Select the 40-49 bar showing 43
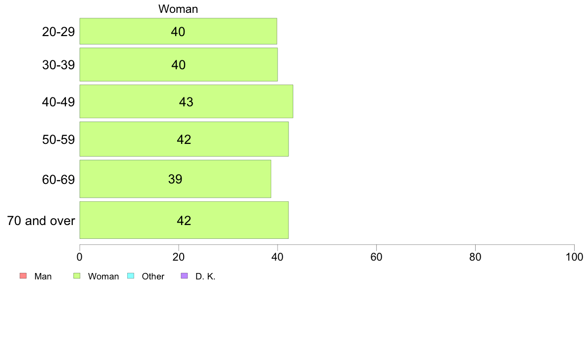 coord(186,101)
